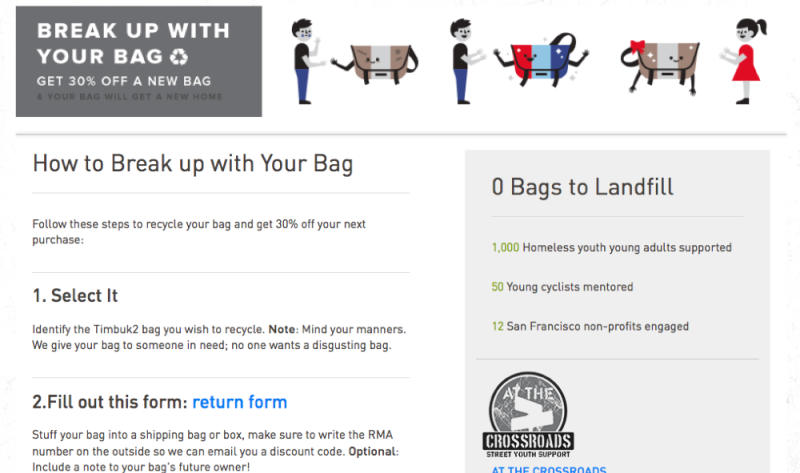This screenshot has width=800, height=473.
Task: Click the happy man greeting new bag
Action: (465, 61)
